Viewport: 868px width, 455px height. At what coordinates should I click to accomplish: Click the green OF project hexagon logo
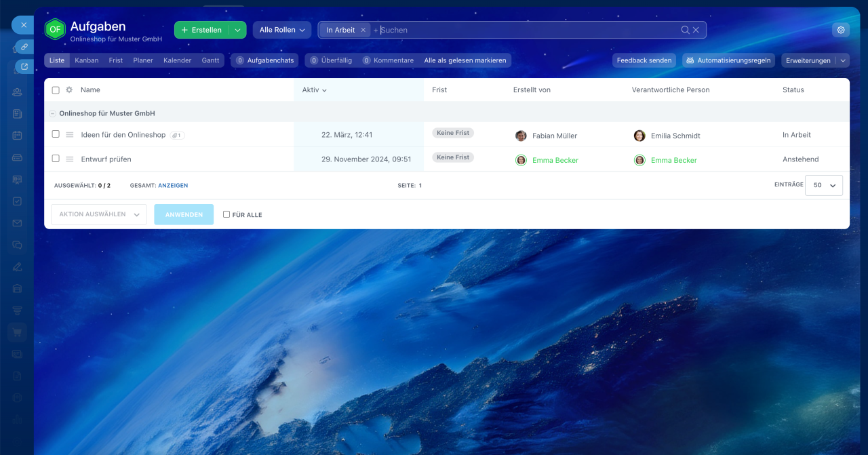[55, 30]
